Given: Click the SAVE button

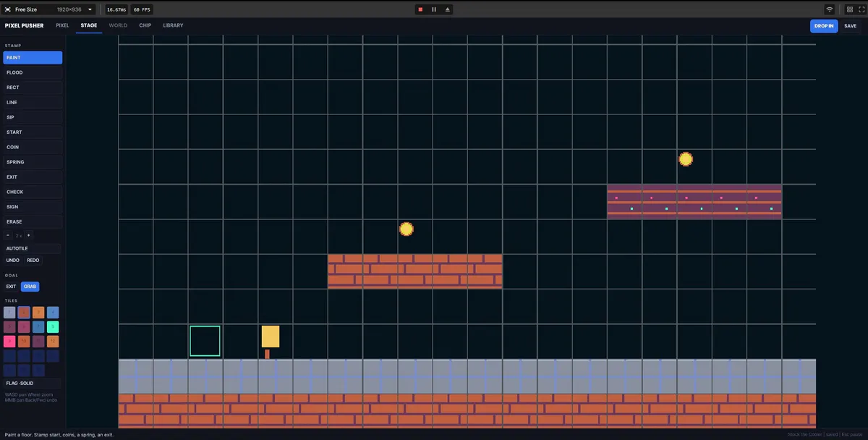Looking at the screenshot, I should click(x=850, y=26).
